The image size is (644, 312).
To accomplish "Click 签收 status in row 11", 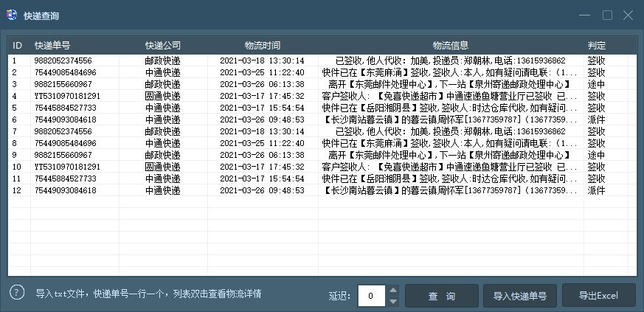I will 596,179.
